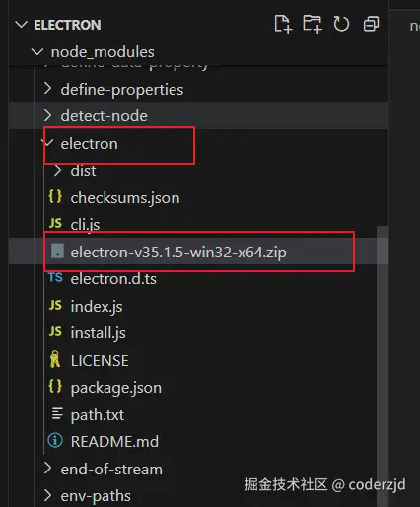This screenshot has width=420, height=507.
Task: Expand the env-paths folder chevron
Action: coord(48,495)
